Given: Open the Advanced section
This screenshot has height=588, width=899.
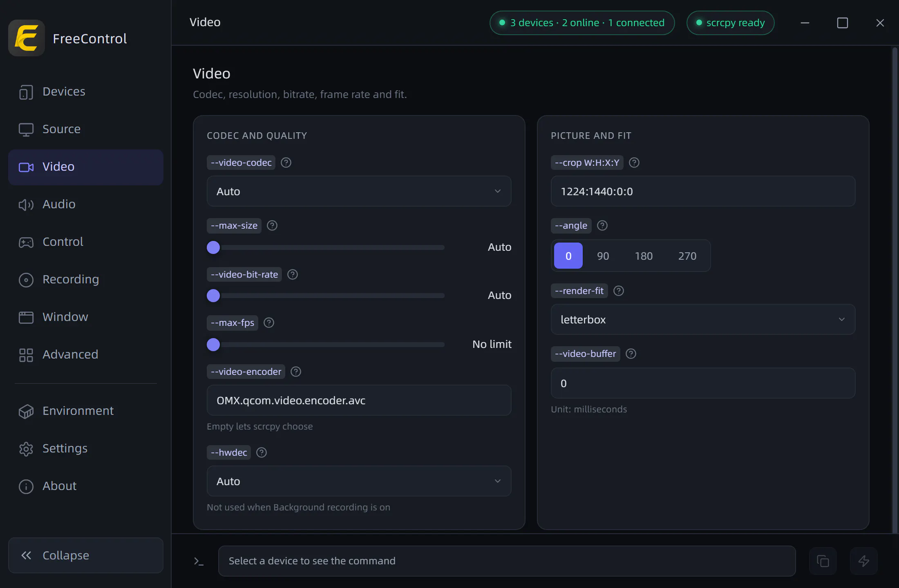Looking at the screenshot, I should pyautogui.click(x=86, y=354).
